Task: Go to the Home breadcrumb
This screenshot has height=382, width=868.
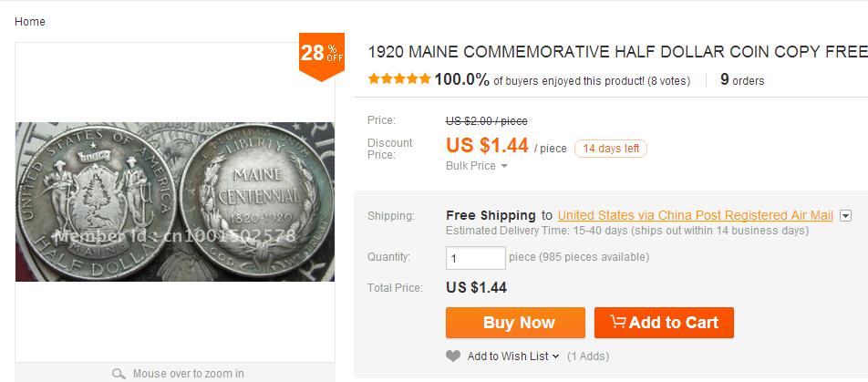Action: (x=30, y=22)
